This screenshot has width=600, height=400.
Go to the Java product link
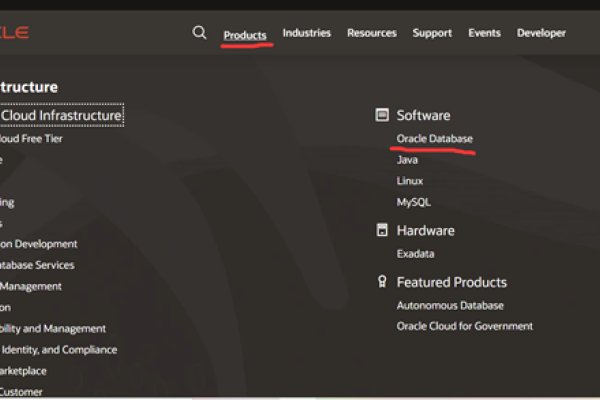click(407, 160)
